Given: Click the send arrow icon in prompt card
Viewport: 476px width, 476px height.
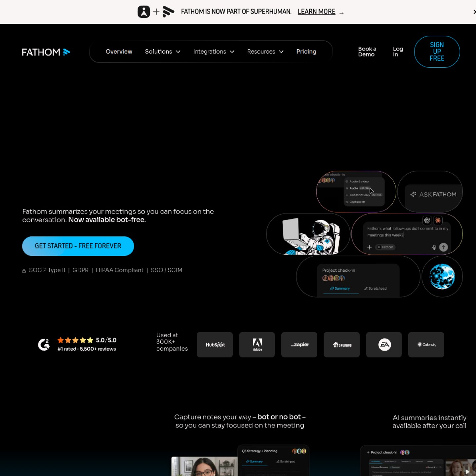Looking at the screenshot, I should [x=444, y=247].
